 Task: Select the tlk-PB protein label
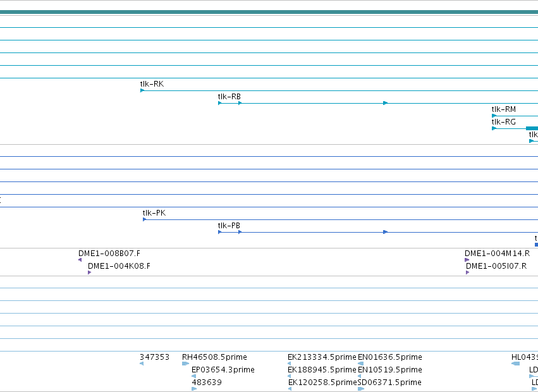(229, 226)
